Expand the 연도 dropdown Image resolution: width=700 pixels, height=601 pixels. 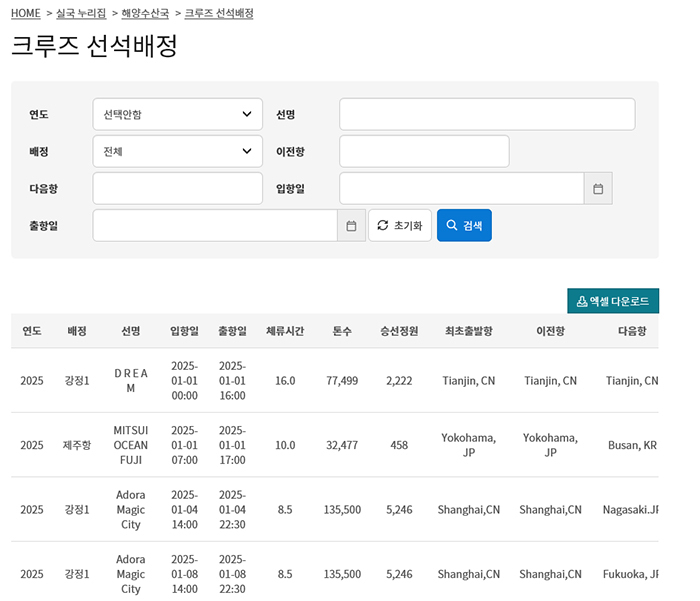point(178,114)
